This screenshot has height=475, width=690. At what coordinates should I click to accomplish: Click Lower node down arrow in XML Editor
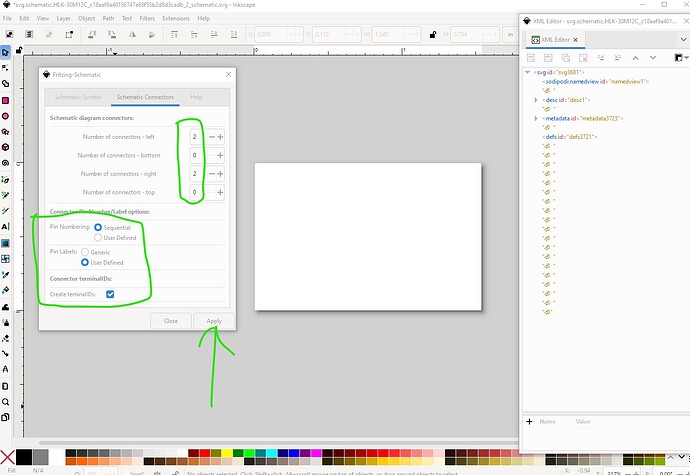click(653, 58)
